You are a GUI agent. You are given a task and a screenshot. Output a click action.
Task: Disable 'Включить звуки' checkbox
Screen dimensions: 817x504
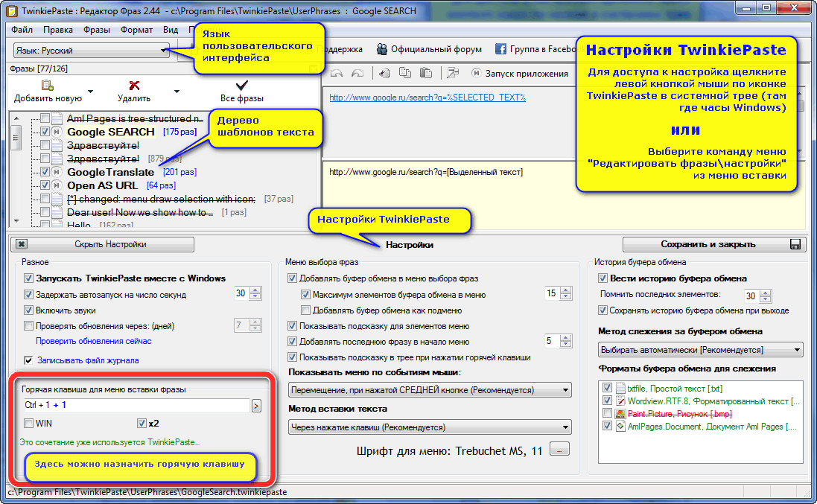(28, 310)
